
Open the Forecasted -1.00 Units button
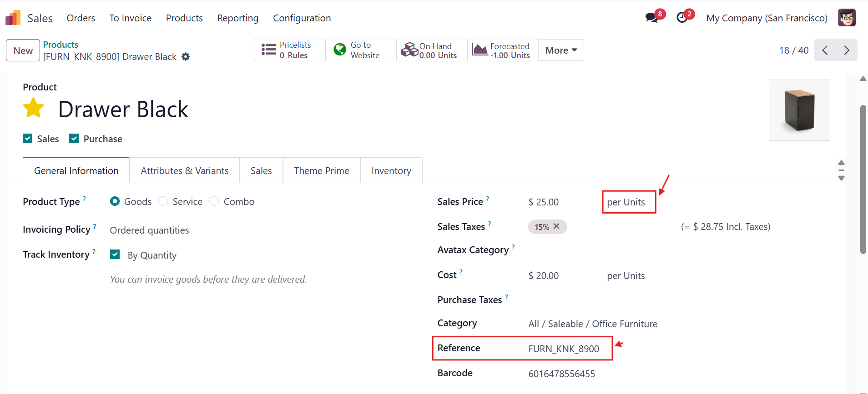503,50
